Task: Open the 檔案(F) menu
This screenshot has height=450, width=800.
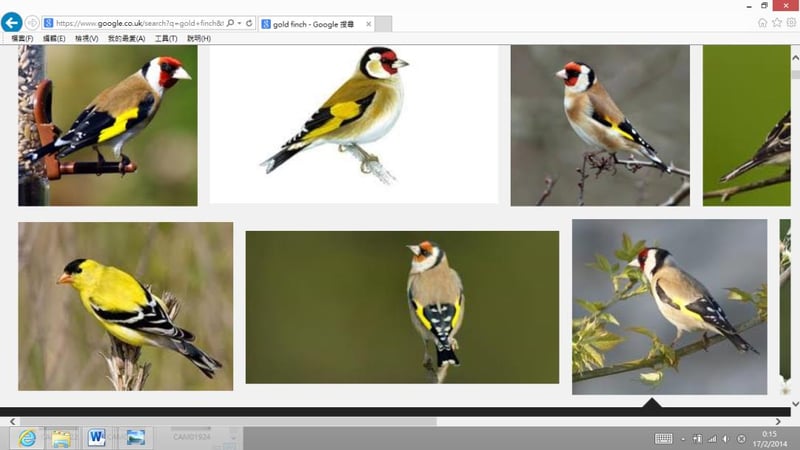Action: [x=22, y=38]
